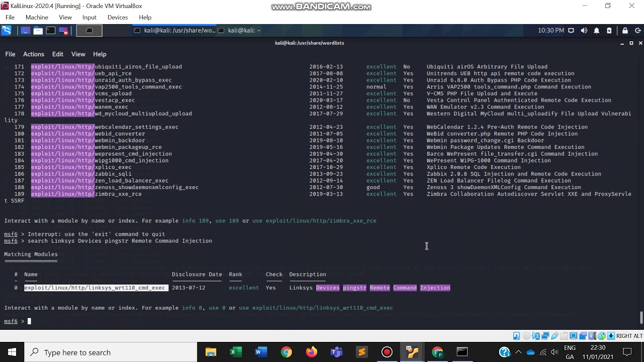Screen dimensions: 644x362
Task: Open Google Chrome from taskbar
Action: coord(286,352)
